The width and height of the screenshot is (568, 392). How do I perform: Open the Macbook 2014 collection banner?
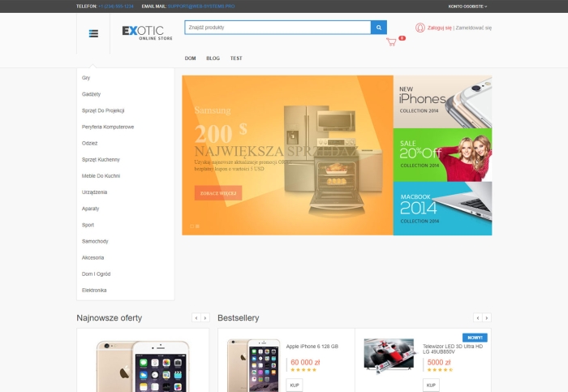coord(442,209)
